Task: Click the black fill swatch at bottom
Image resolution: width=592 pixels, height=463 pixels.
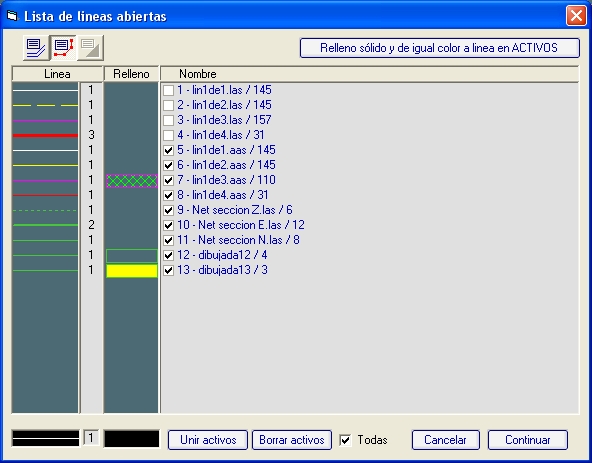Action: coord(132,438)
